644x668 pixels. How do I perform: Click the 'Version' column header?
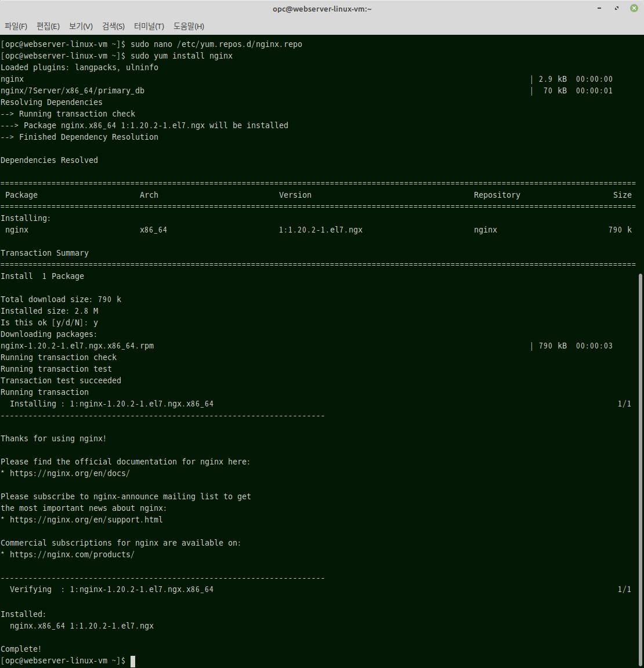pos(295,195)
